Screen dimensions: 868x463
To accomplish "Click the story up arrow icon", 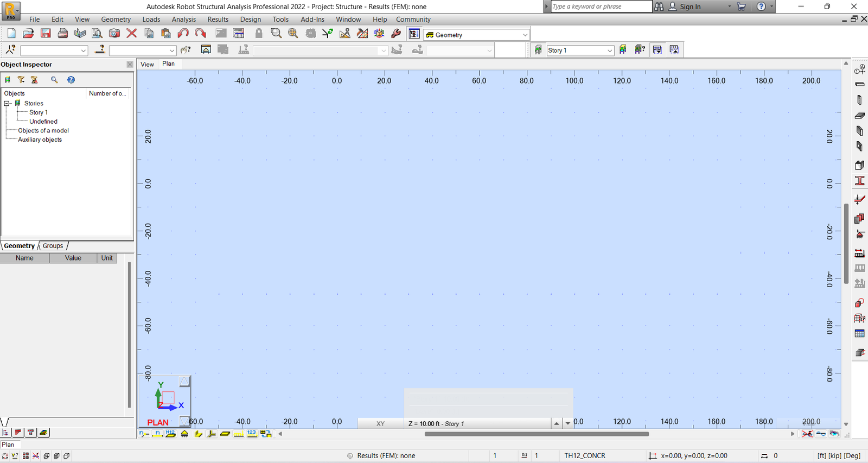I will (x=674, y=50).
